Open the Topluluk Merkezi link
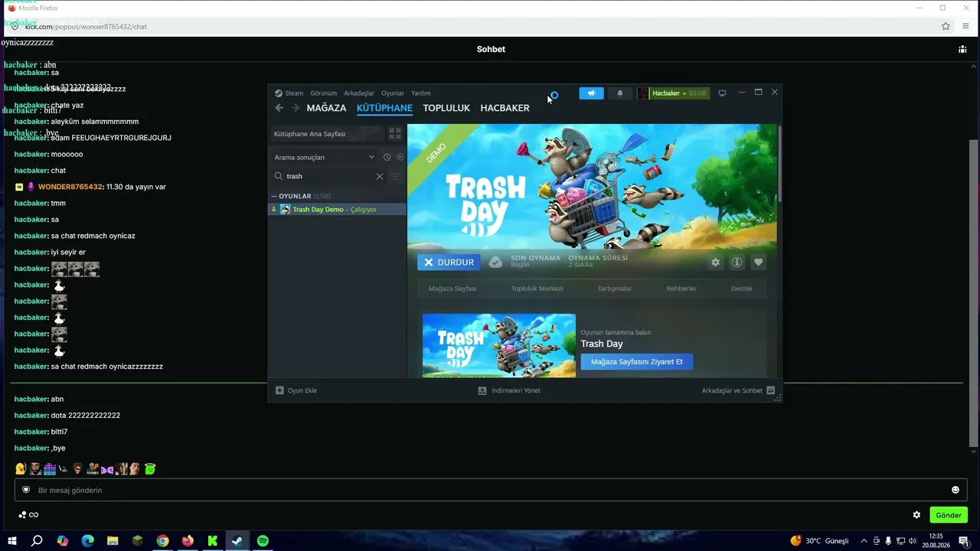Image resolution: width=980 pixels, height=551 pixels. tap(537, 289)
